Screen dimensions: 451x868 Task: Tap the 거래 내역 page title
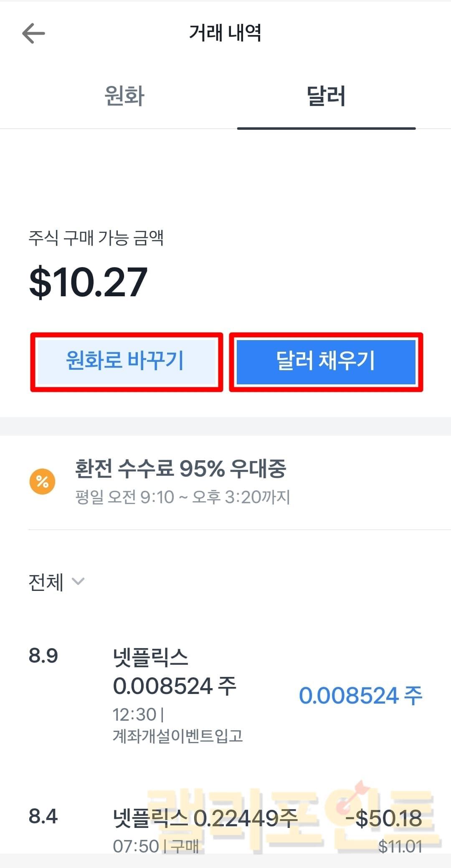225,33
